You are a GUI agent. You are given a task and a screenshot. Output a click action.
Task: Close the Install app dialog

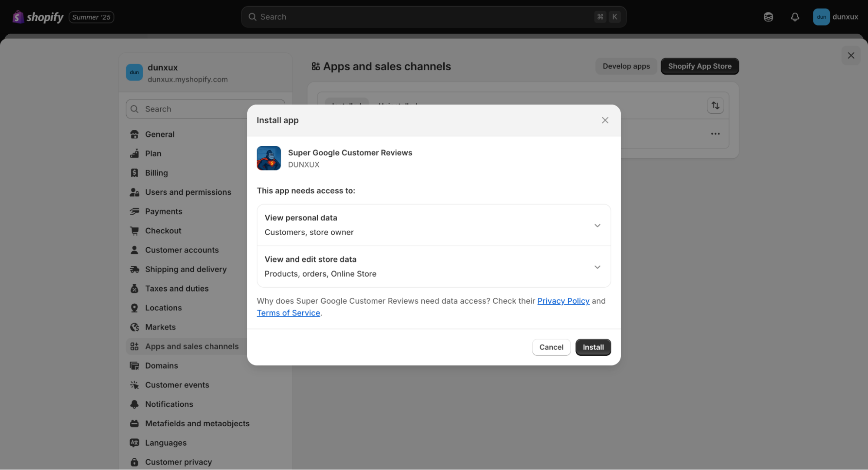click(605, 120)
